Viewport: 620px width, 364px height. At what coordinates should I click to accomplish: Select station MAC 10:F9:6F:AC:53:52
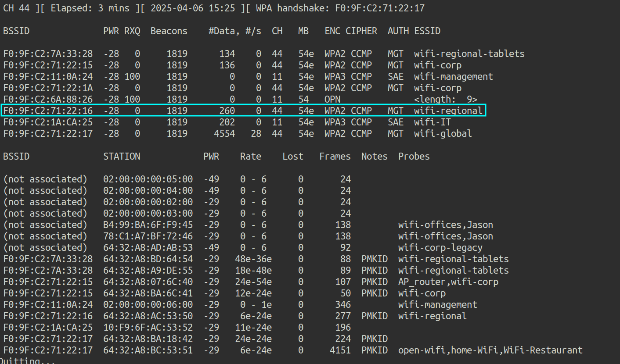tap(148, 328)
